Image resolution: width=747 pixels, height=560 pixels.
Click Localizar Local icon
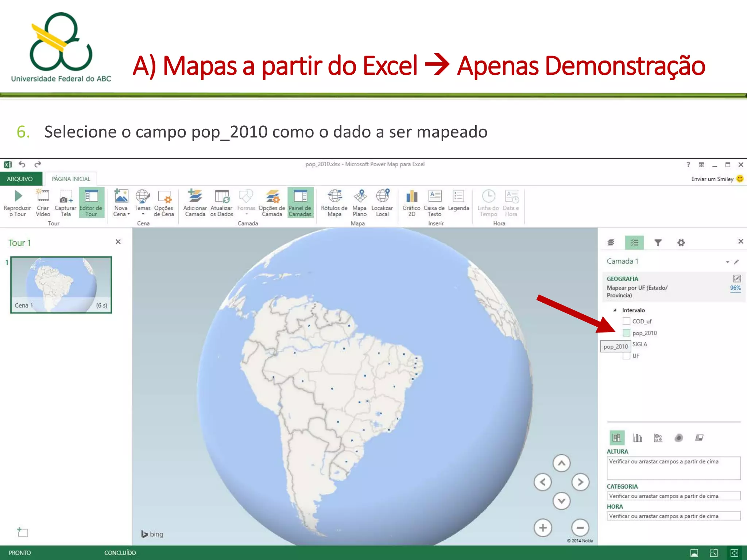[x=382, y=196]
